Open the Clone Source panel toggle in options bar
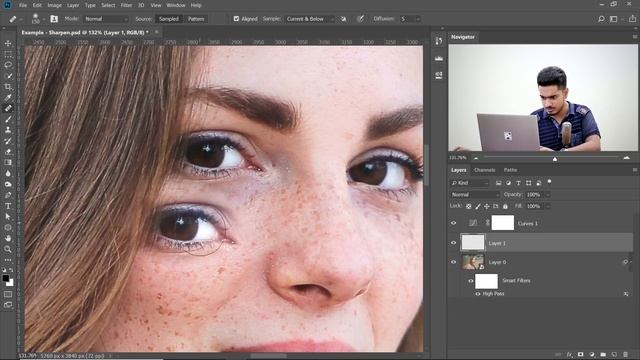Image resolution: width=640 pixels, height=360 pixels. [x=54, y=19]
